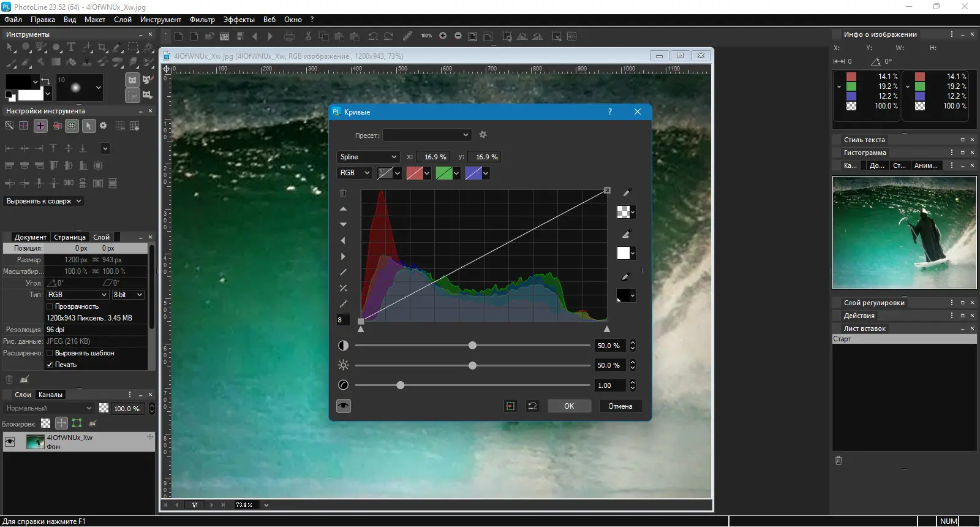The width and height of the screenshot is (980, 527).
Task: Click the navigator image thumbnail
Action: point(905,232)
